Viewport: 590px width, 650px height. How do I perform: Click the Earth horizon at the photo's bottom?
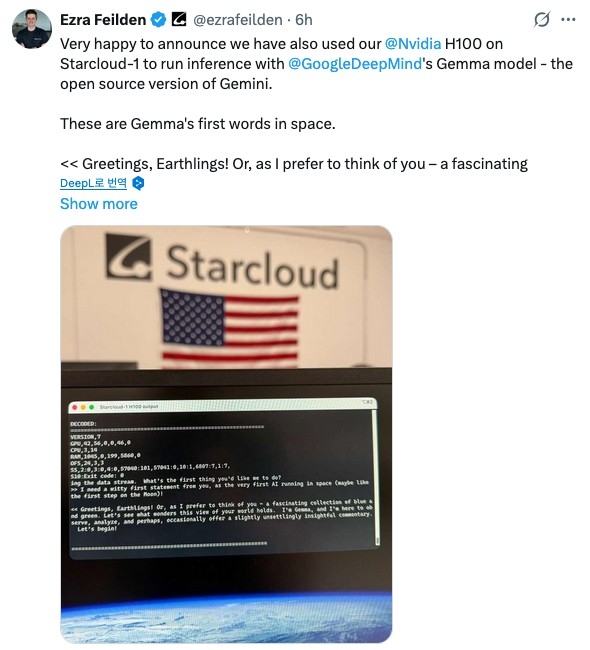coord(226,618)
